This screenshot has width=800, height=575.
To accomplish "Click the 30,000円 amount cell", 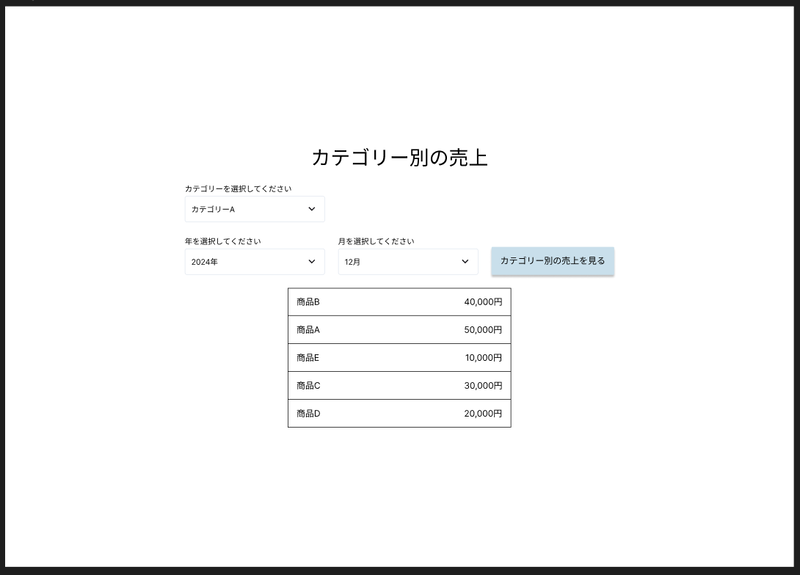I will tap(483, 386).
